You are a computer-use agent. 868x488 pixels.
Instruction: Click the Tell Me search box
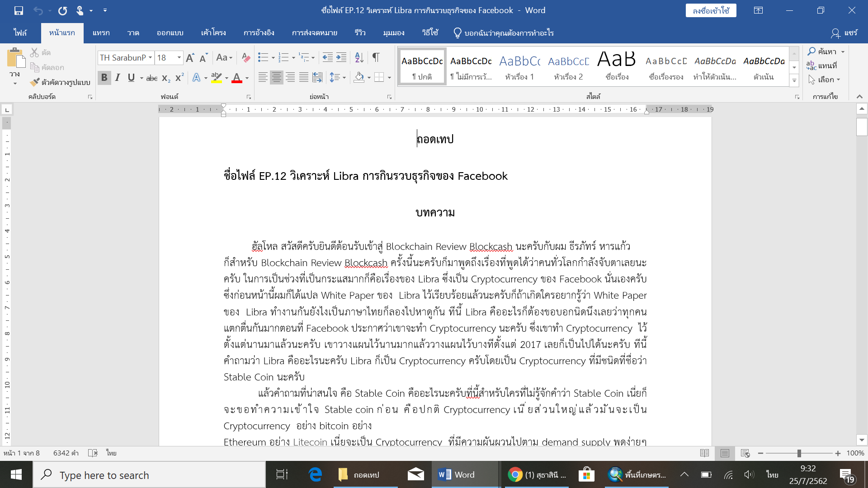tap(503, 33)
